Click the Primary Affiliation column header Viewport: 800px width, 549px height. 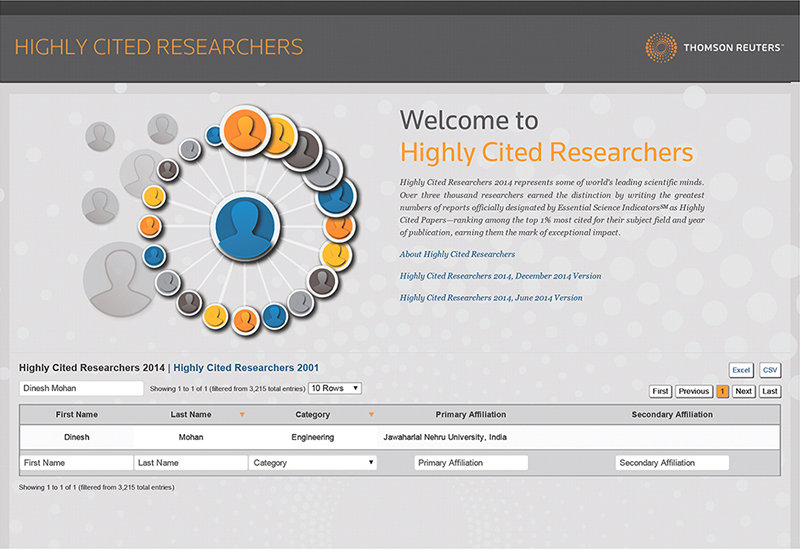coord(471,415)
